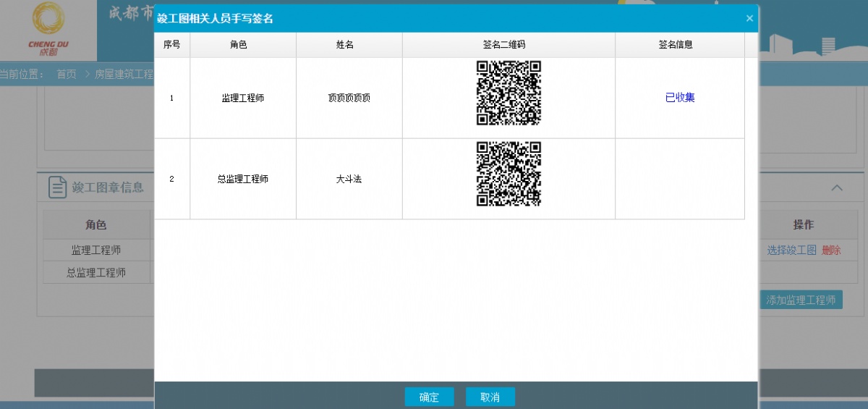Click 添加监理工程师 button

[x=801, y=300]
